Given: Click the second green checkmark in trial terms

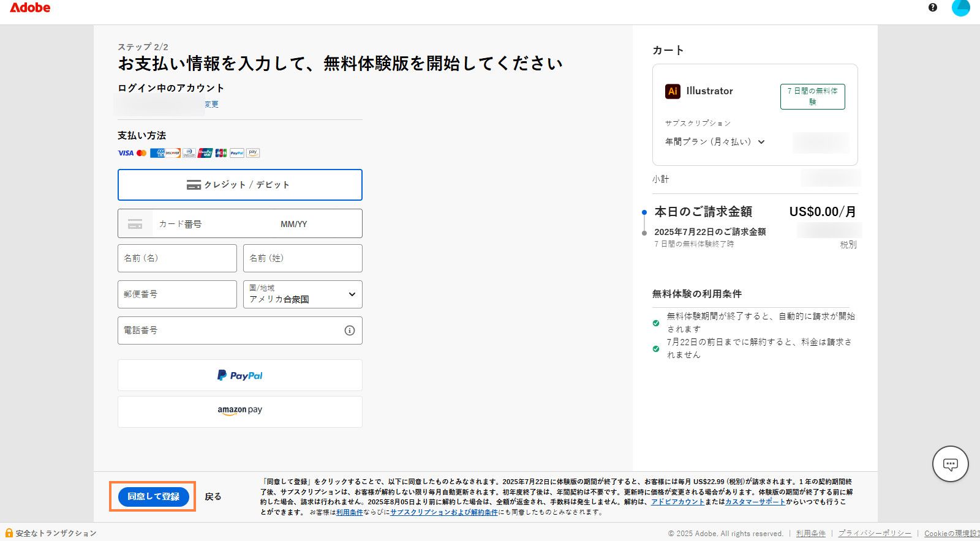Looking at the screenshot, I should coord(656,349).
